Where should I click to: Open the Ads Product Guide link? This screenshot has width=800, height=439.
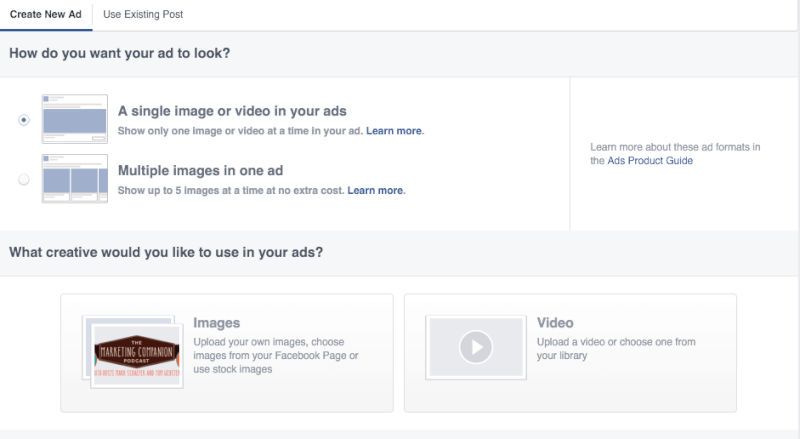tap(650, 161)
